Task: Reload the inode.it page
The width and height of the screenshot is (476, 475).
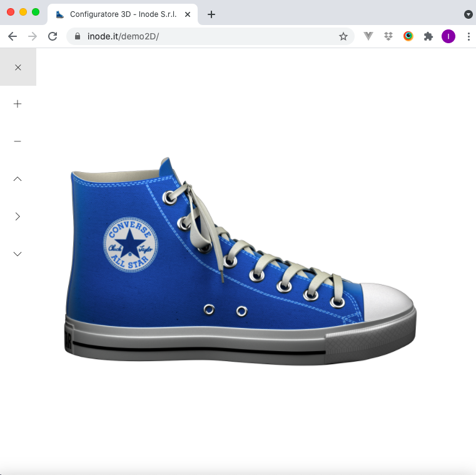Action: (x=53, y=36)
